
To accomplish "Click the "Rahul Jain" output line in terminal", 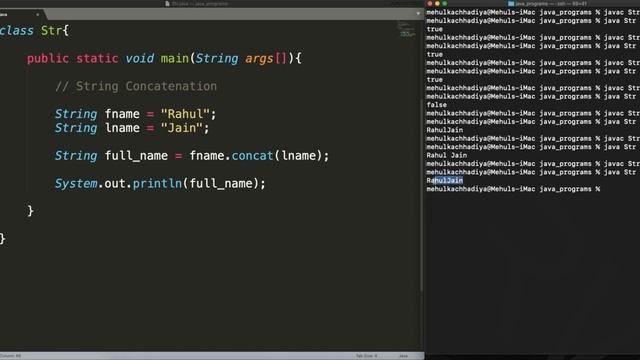I will point(447,156).
